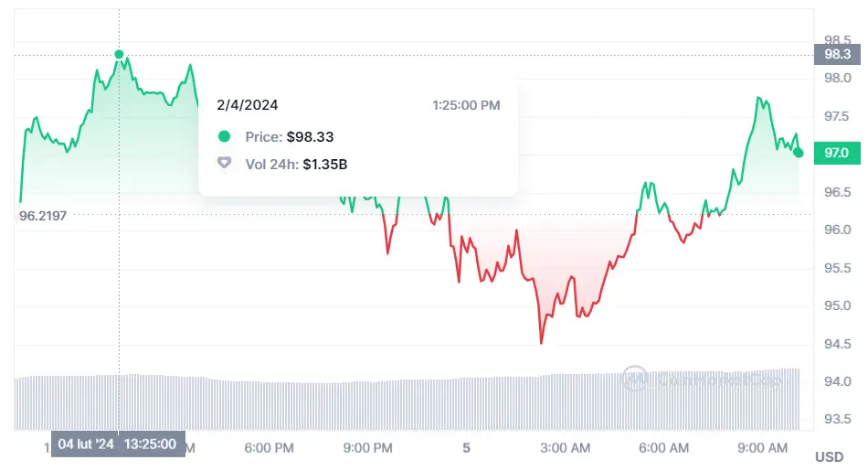868x471 pixels.
Task: Click the green marker at chart peak
Action: coord(119,55)
